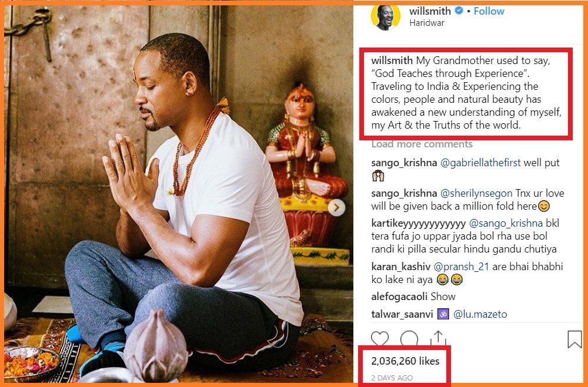Open comments via speech bubble icon
The image size is (588, 387).
click(x=409, y=339)
